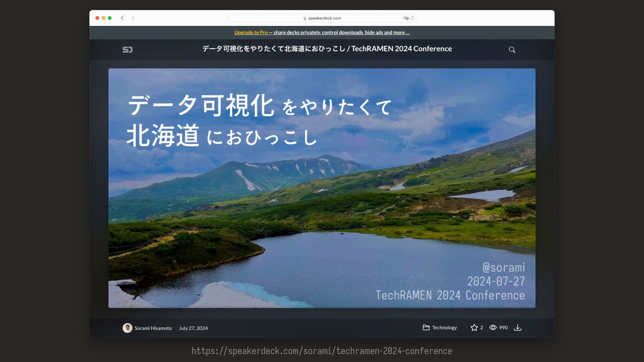Click the padlock icon in URL bar
644x362 pixels.
pyautogui.click(x=305, y=18)
